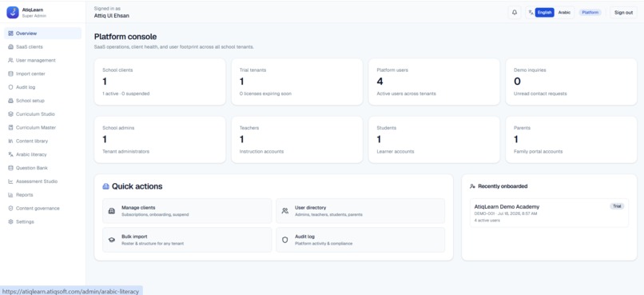This screenshot has height=295, width=644.
Task: Click the Sign out button
Action: coord(623,12)
